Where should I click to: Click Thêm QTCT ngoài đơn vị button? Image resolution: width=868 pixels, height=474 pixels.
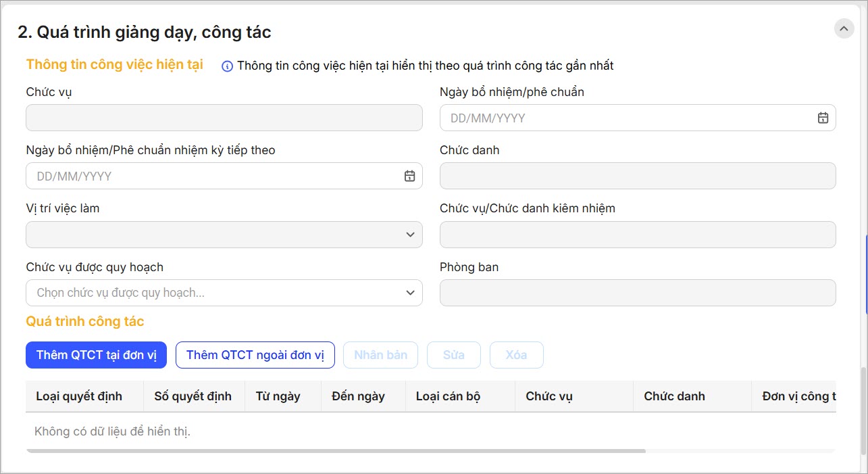coord(255,355)
